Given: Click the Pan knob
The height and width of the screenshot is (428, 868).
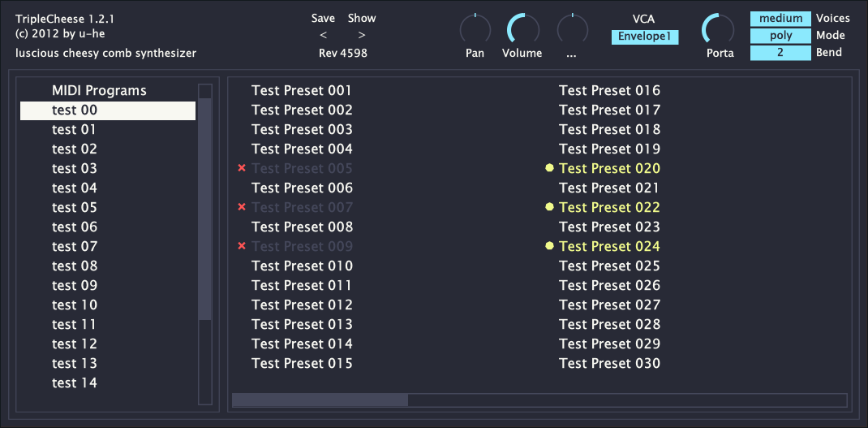Looking at the screenshot, I should click(x=475, y=30).
